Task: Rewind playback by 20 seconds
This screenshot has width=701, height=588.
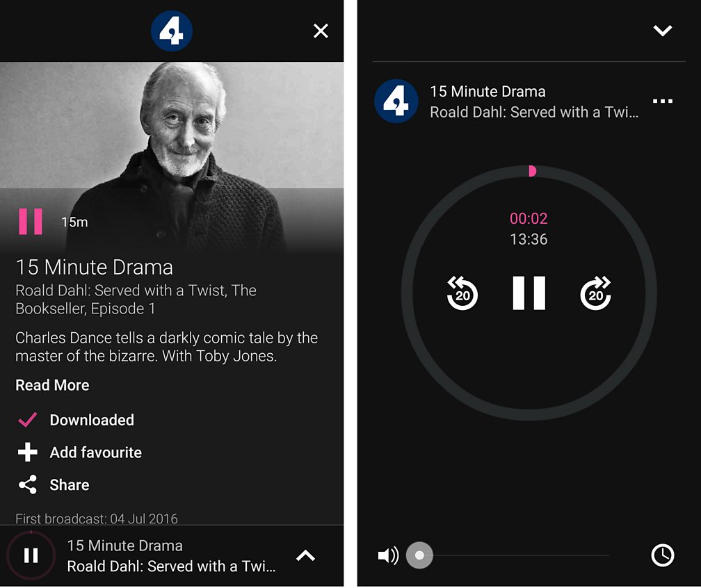Action: 462,293
